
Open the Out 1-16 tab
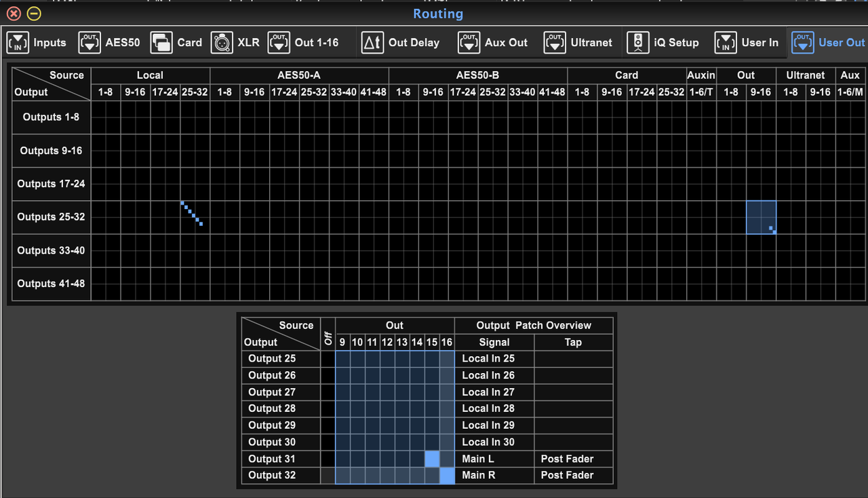tap(303, 43)
